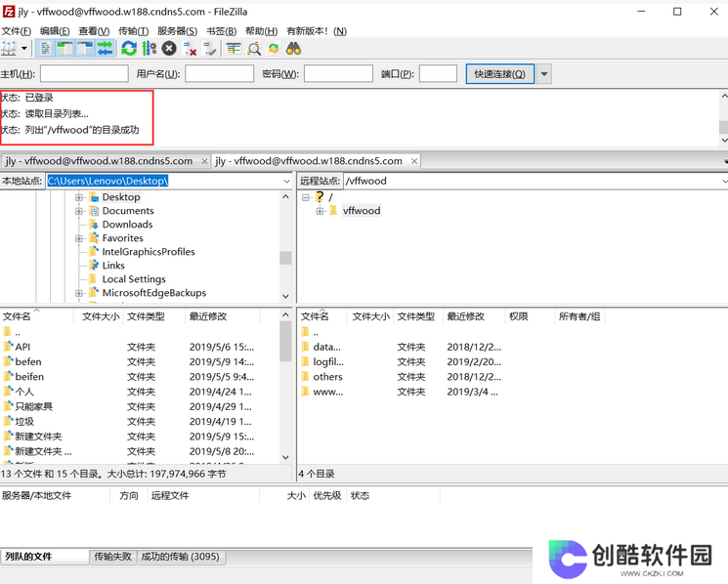Toggle the local directory tree view
Screen dimensions: 728x584
65,48
